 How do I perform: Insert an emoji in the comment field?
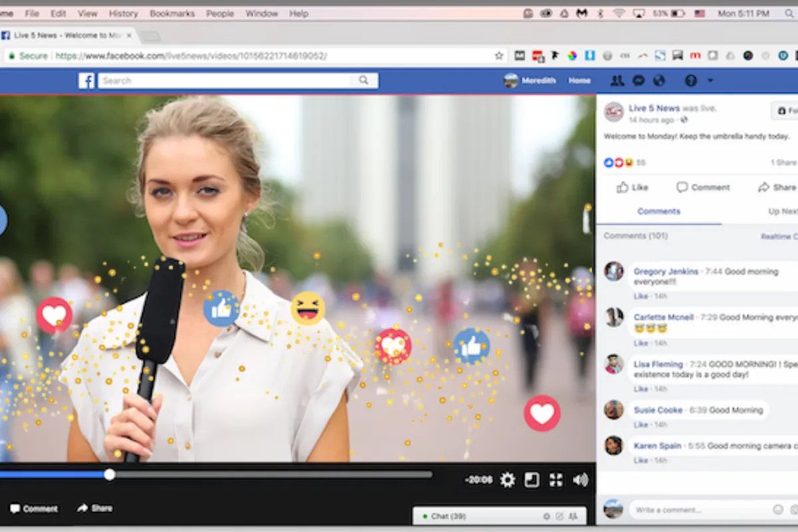pyautogui.click(x=778, y=509)
